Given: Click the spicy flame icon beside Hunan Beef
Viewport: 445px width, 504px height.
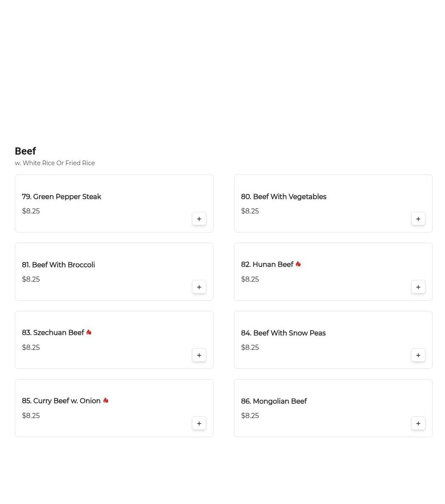Looking at the screenshot, I should 298,264.
